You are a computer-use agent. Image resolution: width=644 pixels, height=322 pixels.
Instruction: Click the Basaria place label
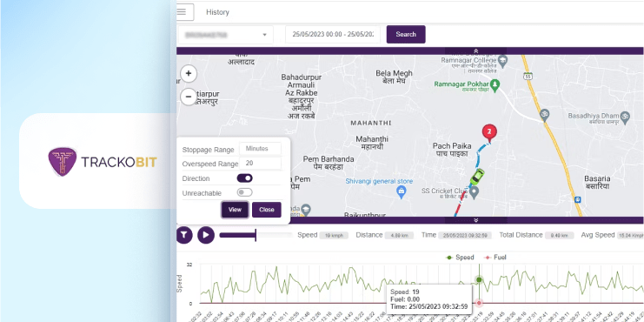pos(598,183)
